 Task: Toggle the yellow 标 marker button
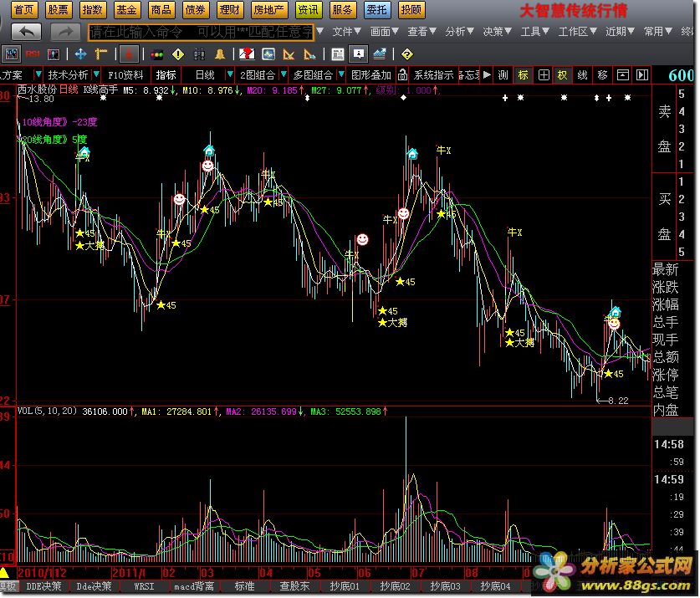524,75
